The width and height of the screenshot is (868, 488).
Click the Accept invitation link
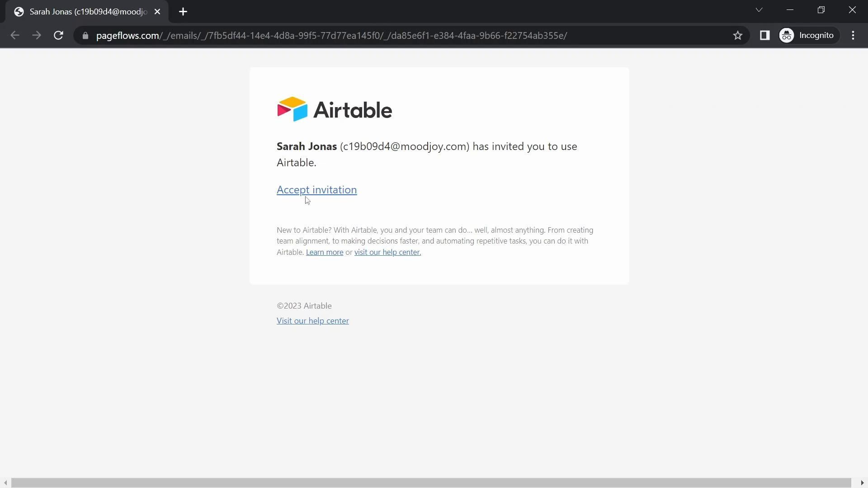(316, 190)
